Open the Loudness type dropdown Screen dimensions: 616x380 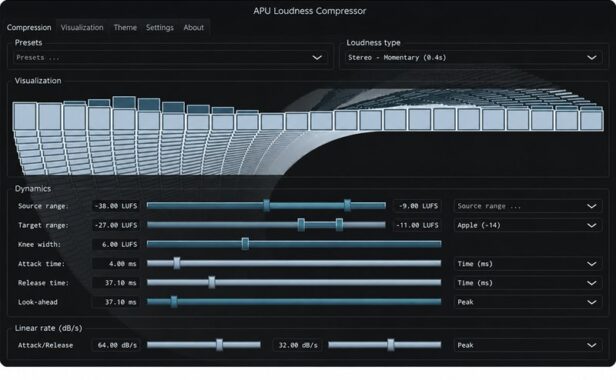pyautogui.click(x=473, y=58)
